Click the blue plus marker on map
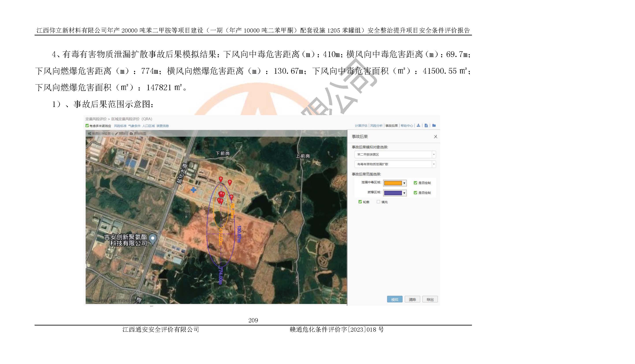The width and height of the screenshot is (635, 364). 193,190
